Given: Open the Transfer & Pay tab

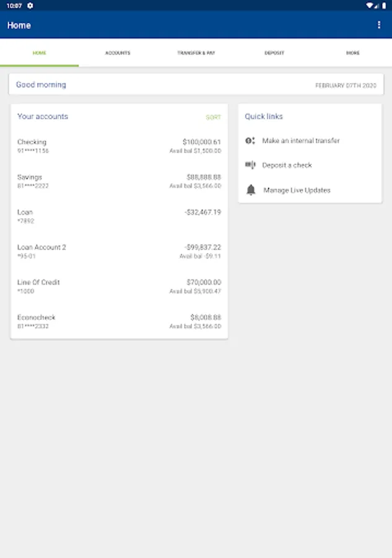Looking at the screenshot, I should 196,53.
